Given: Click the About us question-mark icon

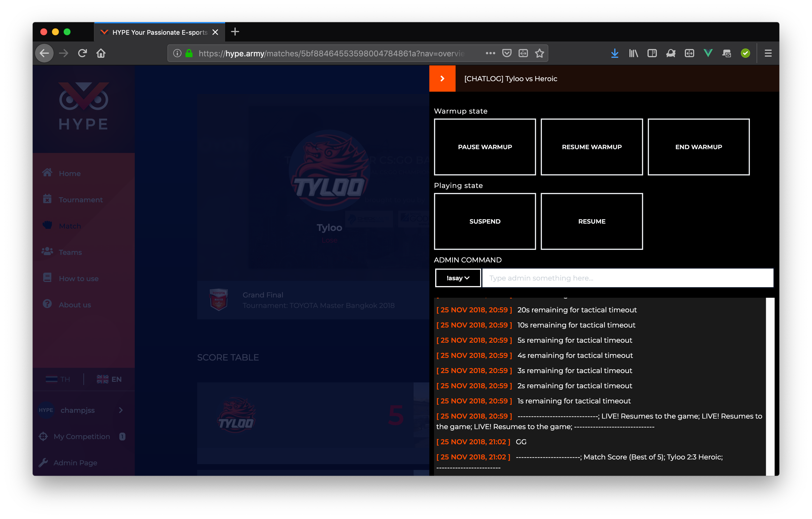Looking at the screenshot, I should tap(47, 304).
